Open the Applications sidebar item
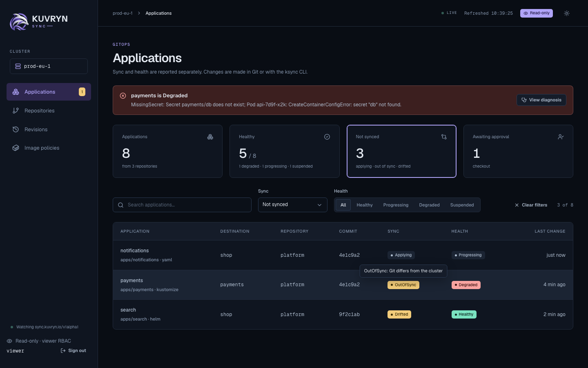Image resolution: width=588 pixels, height=368 pixels. pos(49,92)
